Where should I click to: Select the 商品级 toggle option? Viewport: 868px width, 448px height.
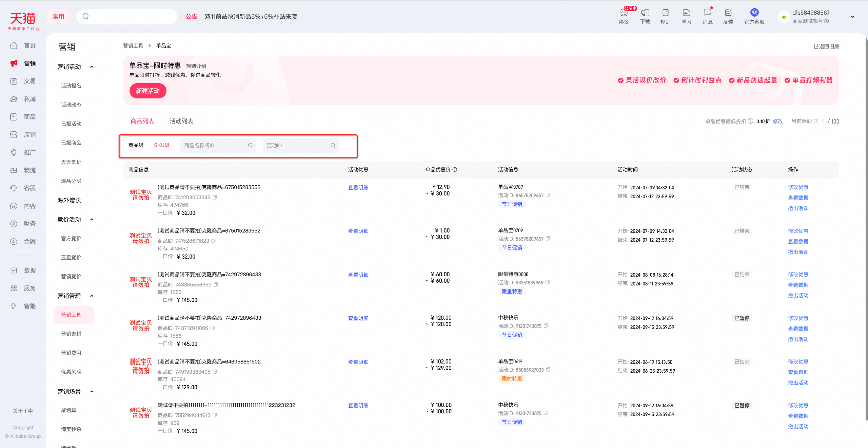pos(136,145)
